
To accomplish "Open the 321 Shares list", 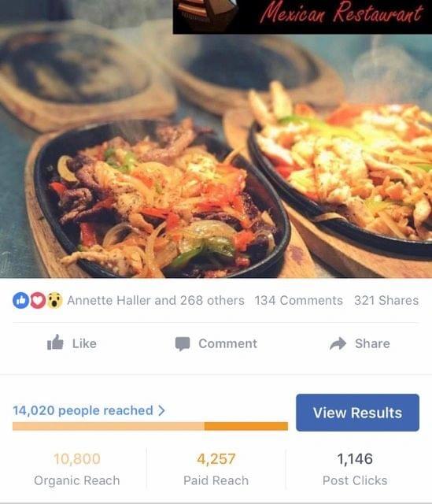I will pyautogui.click(x=386, y=301).
